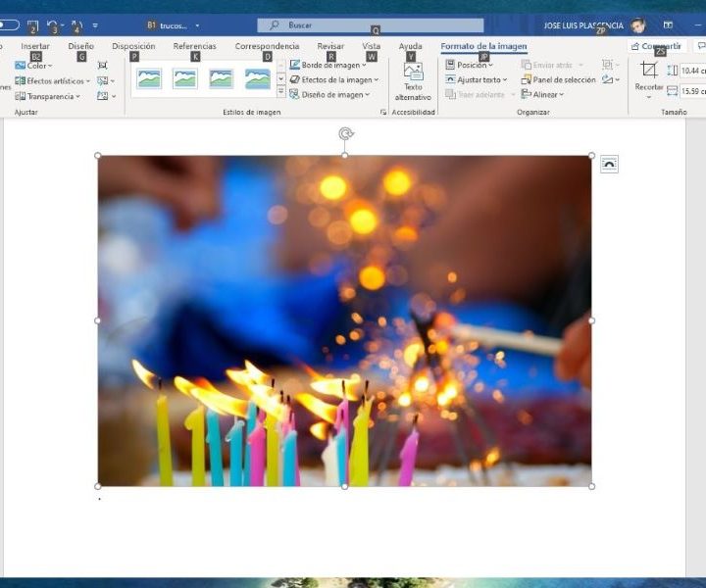This screenshot has width=706, height=588.
Task: Open the Diseño de imagen dropdown
Action: [x=330, y=94]
